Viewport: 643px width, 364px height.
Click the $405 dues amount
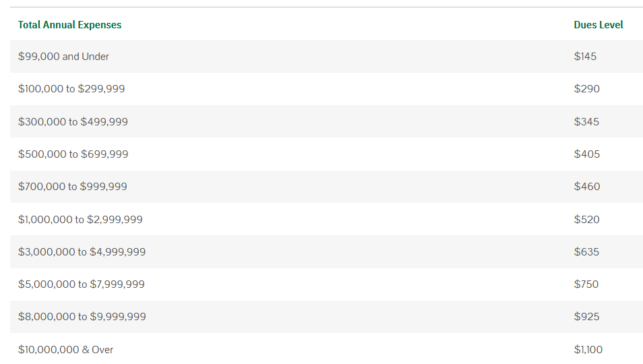click(x=586, y=154)
